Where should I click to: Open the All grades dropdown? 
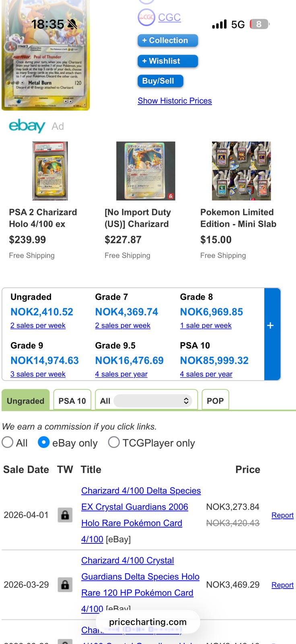point(152,400)
